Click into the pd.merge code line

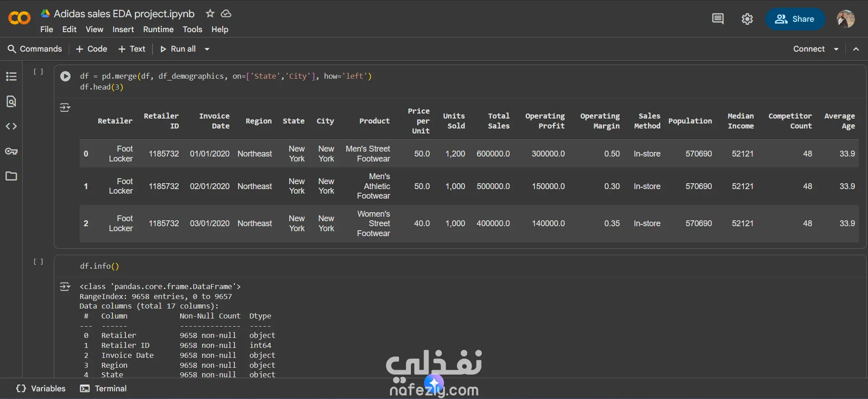226,76
